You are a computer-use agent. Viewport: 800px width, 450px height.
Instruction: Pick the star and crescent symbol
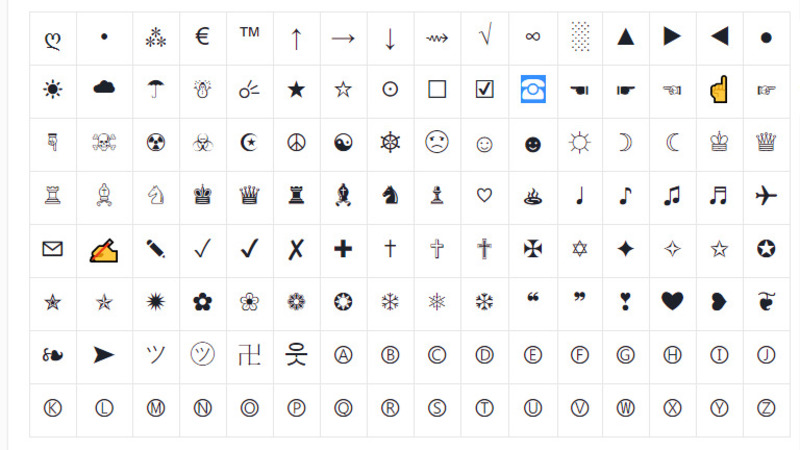[249, 142]
